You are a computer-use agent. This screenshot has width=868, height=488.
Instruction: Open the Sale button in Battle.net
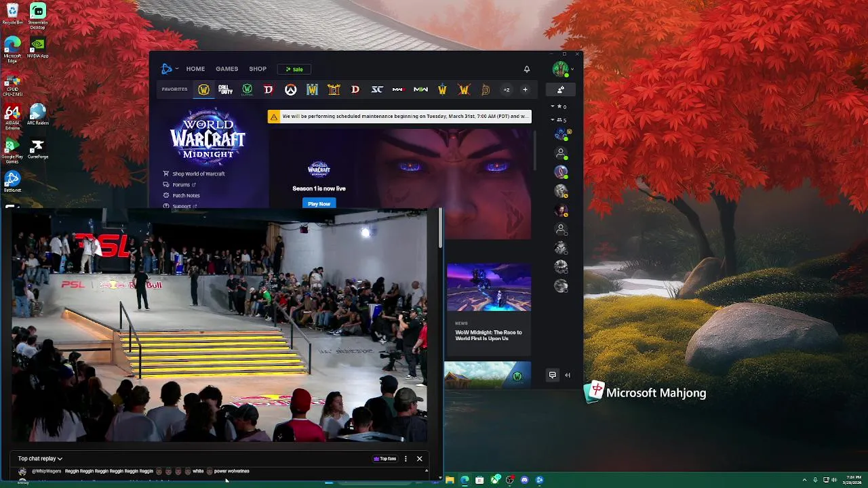[294, 69]
